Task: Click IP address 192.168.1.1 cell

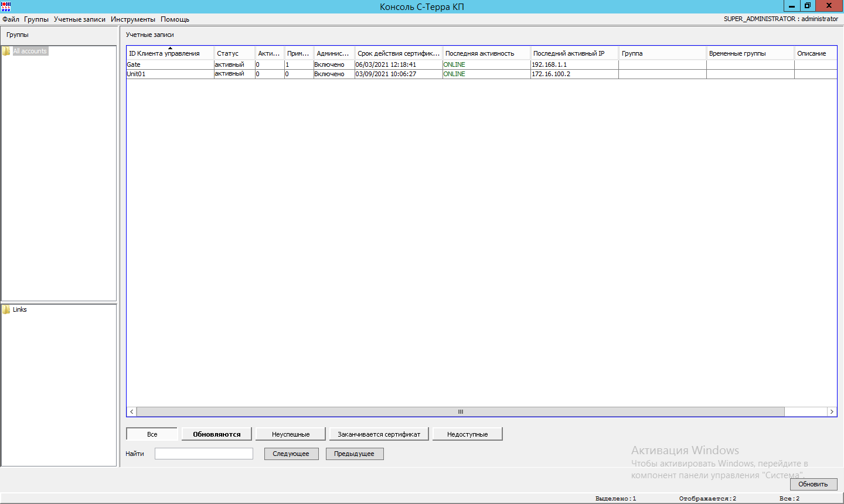Action: click(574, 64)
